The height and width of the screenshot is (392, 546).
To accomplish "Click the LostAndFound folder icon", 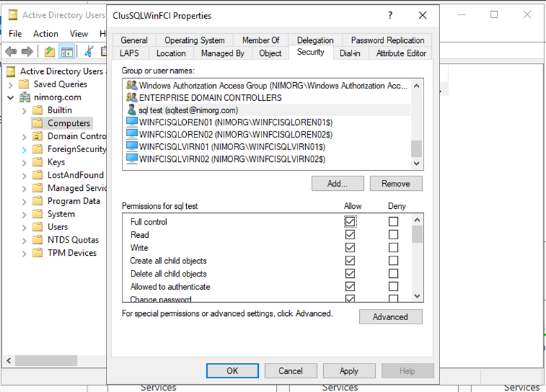I will (37, 175).
